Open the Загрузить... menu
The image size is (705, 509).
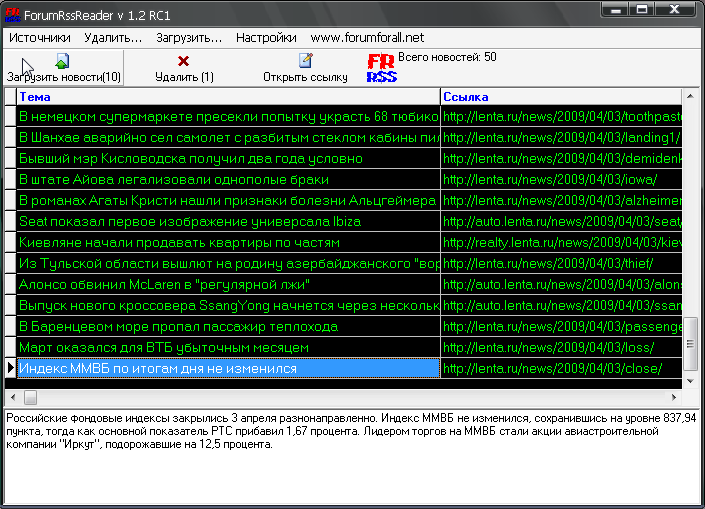[189, 38]
